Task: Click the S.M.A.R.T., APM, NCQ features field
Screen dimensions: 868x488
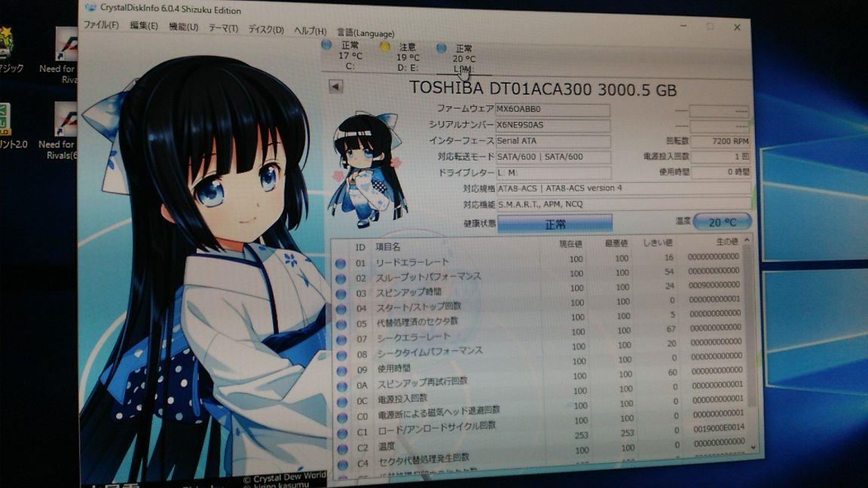Action: tap(623, 205)
